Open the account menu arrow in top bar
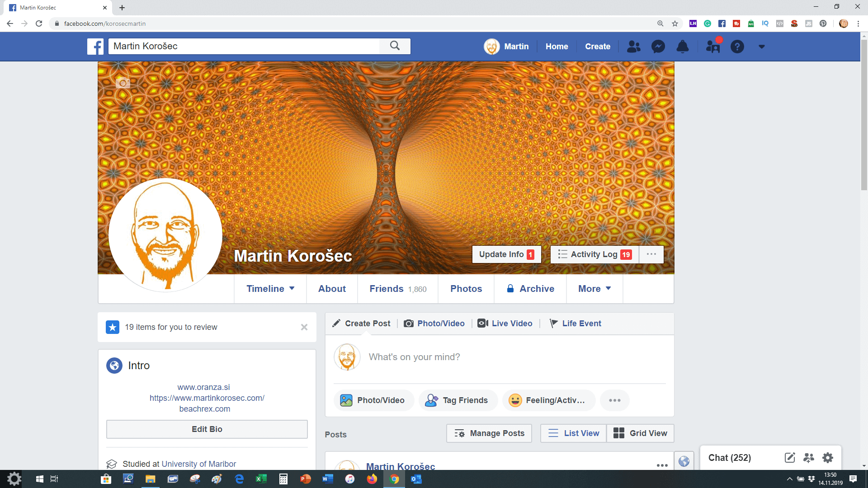Screen dimensions: 868x488 (761, 47)
